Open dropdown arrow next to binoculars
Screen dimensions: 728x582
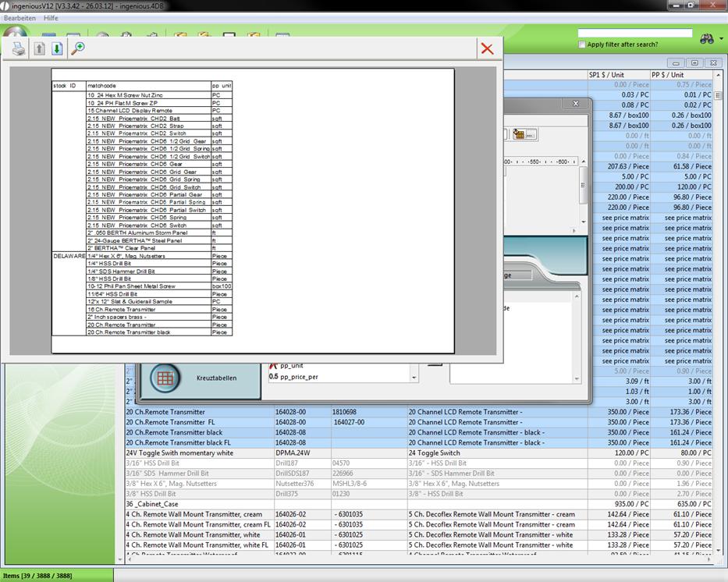[x=721, y=38]
